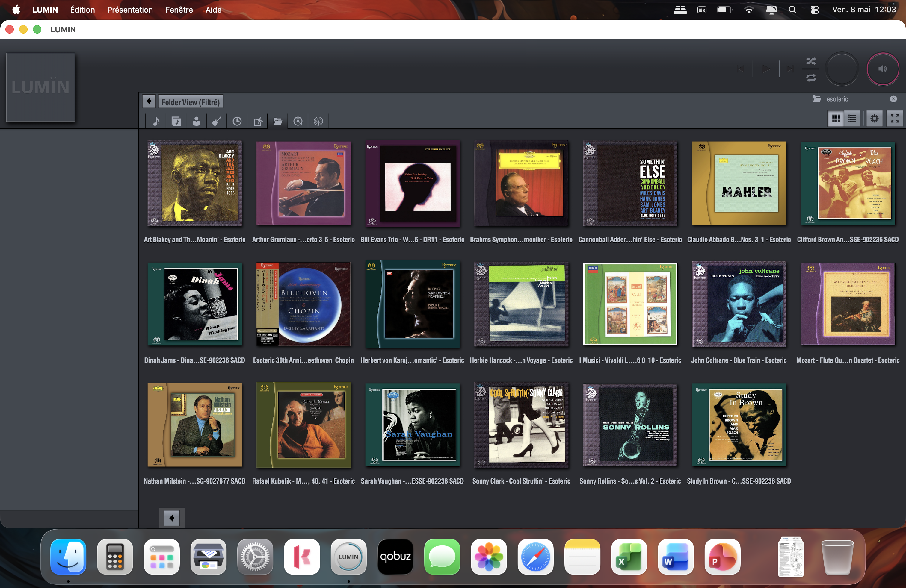Click the empty round knob beside volume

pos(842,69)
